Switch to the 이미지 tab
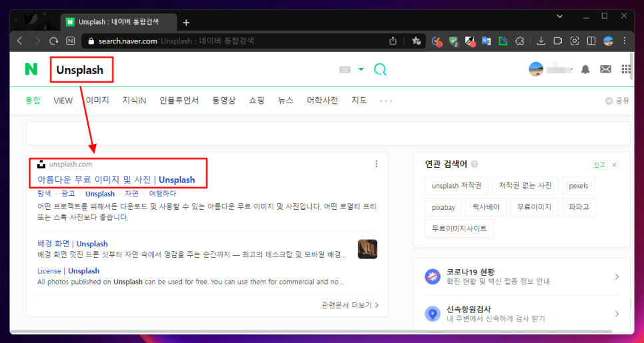The image size is (644, 343). coord(97,101)
